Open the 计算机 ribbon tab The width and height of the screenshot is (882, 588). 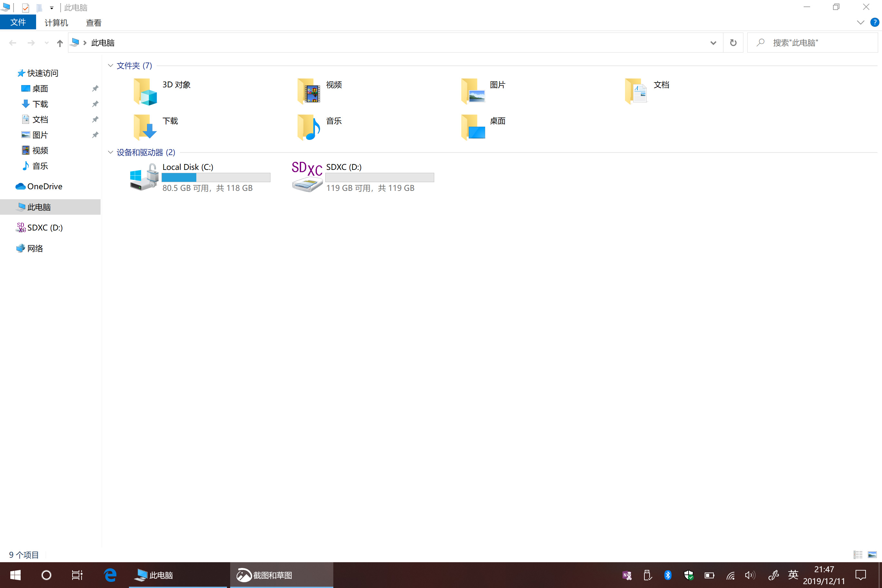tap(56, 23)
